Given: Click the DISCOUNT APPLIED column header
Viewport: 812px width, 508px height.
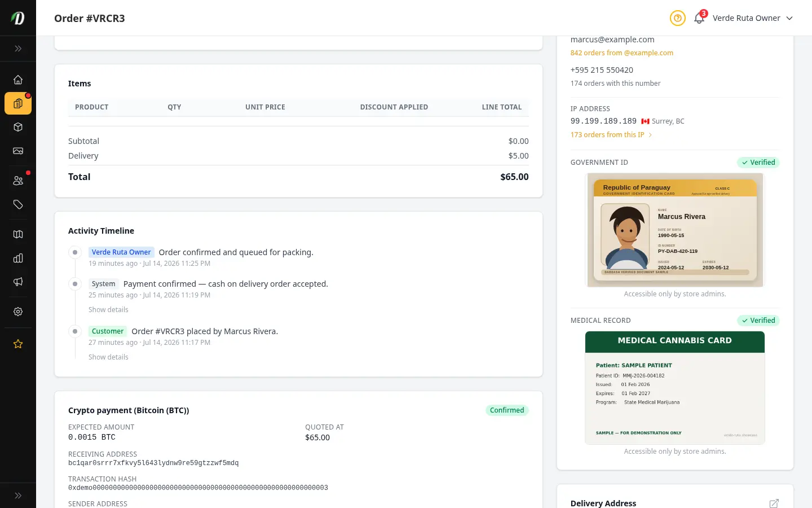Looking at the screenshot, I should point(394,107).
